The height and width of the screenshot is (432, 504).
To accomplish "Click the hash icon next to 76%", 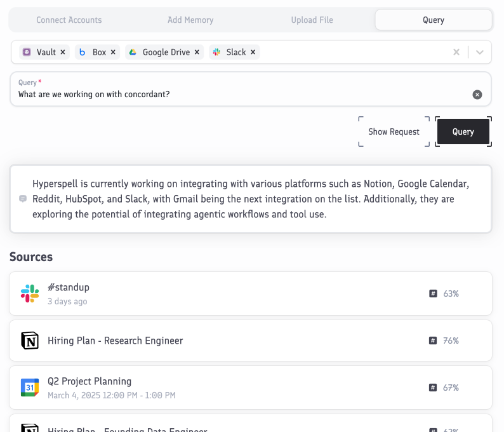I will coord(433,341).
